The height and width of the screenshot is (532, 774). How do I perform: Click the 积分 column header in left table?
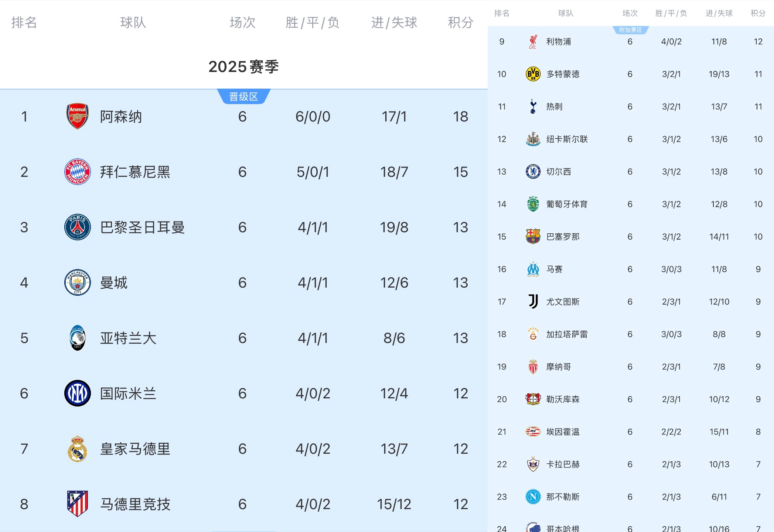(460, 23)
